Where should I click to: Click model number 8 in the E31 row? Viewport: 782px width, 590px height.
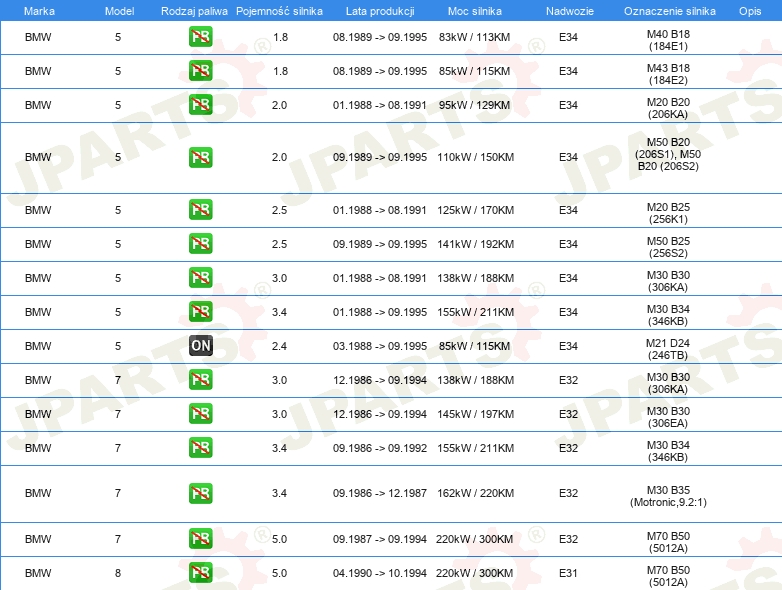118,573
